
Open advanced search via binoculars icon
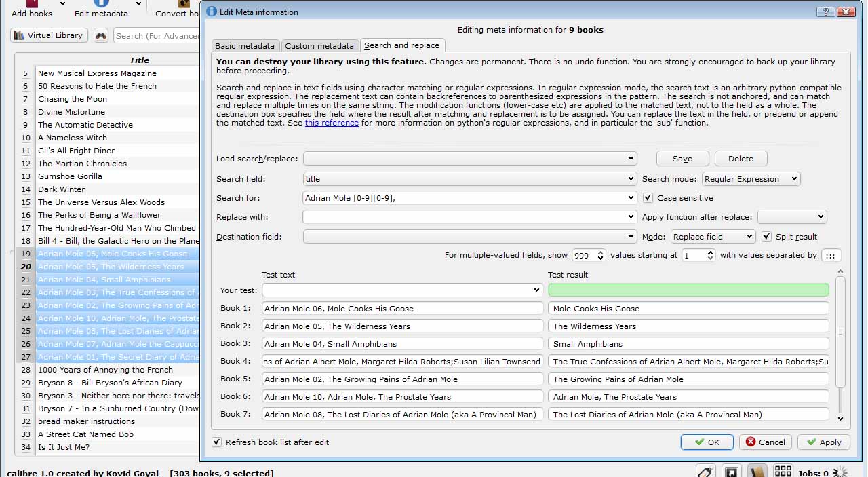pos(101,36)
